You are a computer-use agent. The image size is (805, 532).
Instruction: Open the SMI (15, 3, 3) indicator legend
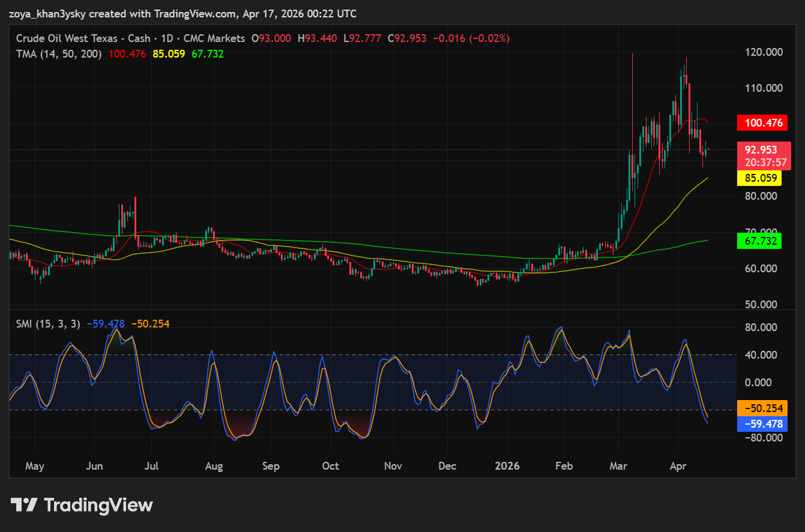point(48,324)
